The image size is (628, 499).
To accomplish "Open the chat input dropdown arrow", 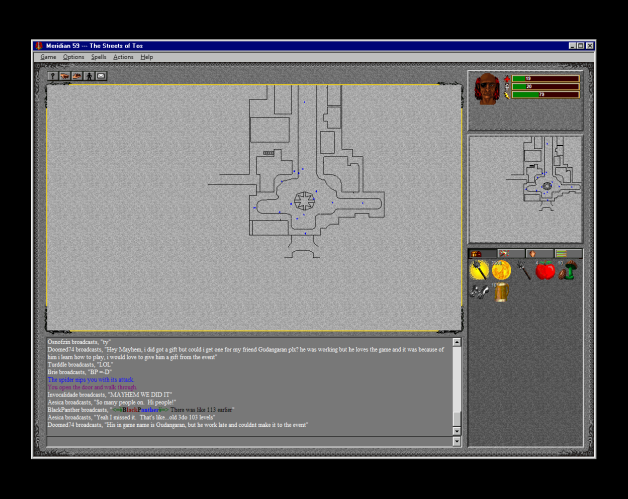I will tap(457, 441).
